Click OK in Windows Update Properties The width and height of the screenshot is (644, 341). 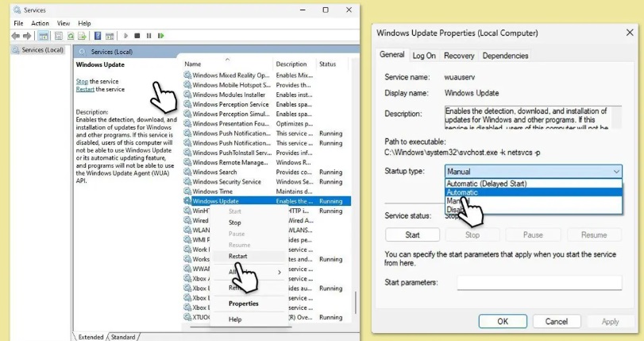click(503, 321)
